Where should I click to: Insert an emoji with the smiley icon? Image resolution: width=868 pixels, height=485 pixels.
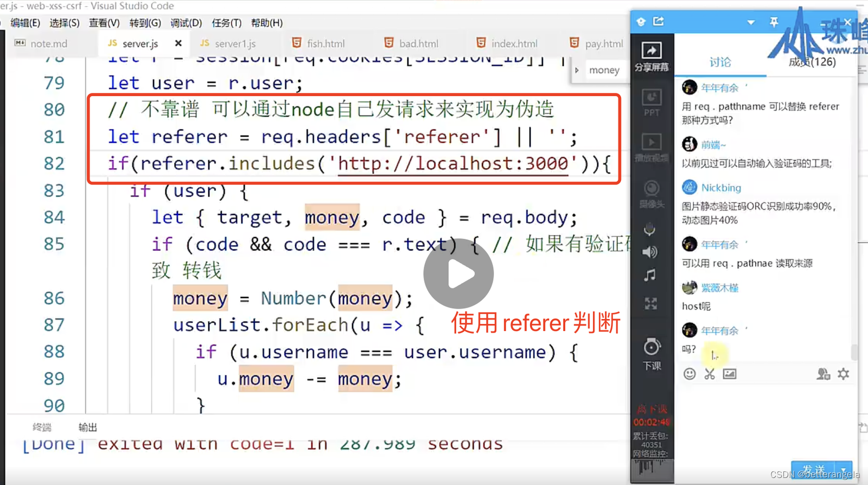pos(690,374)
